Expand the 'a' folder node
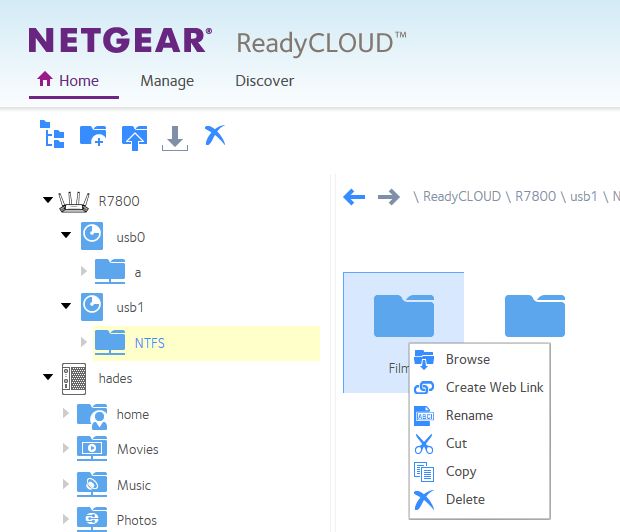The width and height of the screenshot is (620, 532). pos(83,271)
